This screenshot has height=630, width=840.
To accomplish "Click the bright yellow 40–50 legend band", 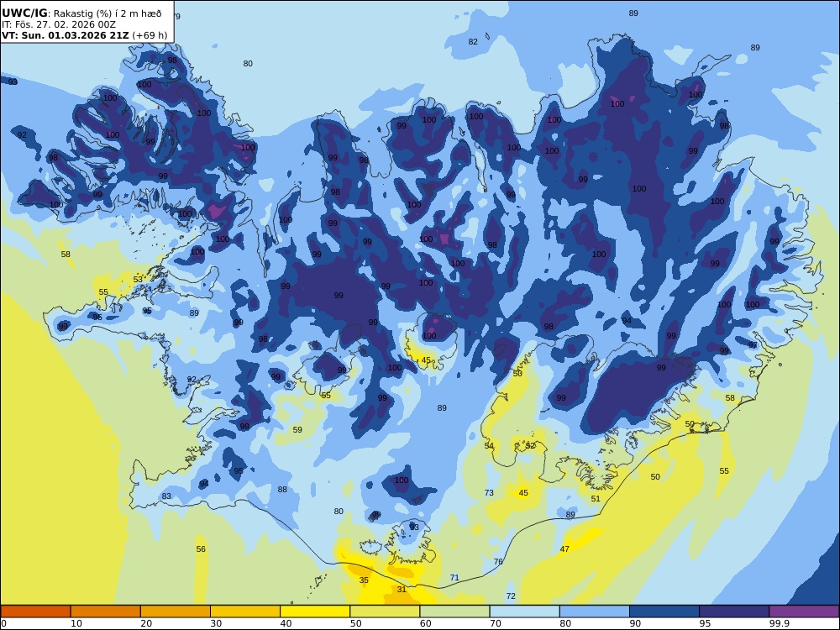I will coord(315,612).
